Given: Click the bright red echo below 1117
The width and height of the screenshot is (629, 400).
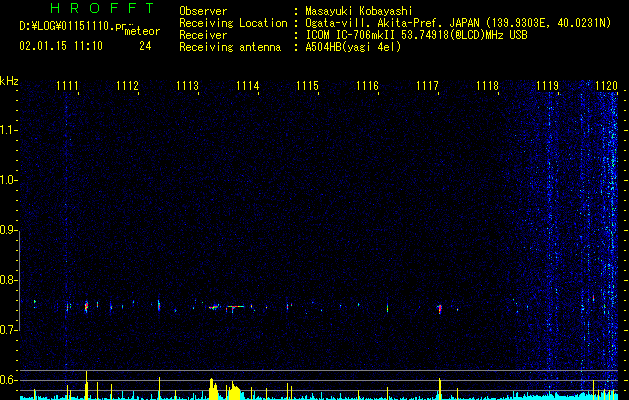Looking at the screenshot, I should coord(440,309).
